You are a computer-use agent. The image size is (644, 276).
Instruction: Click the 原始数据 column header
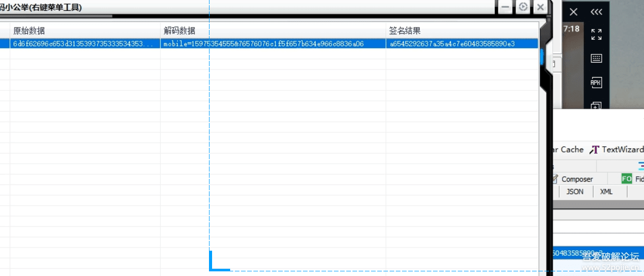(x=29, y=30)
